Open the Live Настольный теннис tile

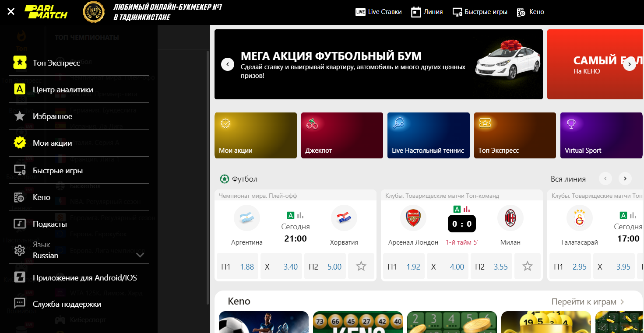429,135
